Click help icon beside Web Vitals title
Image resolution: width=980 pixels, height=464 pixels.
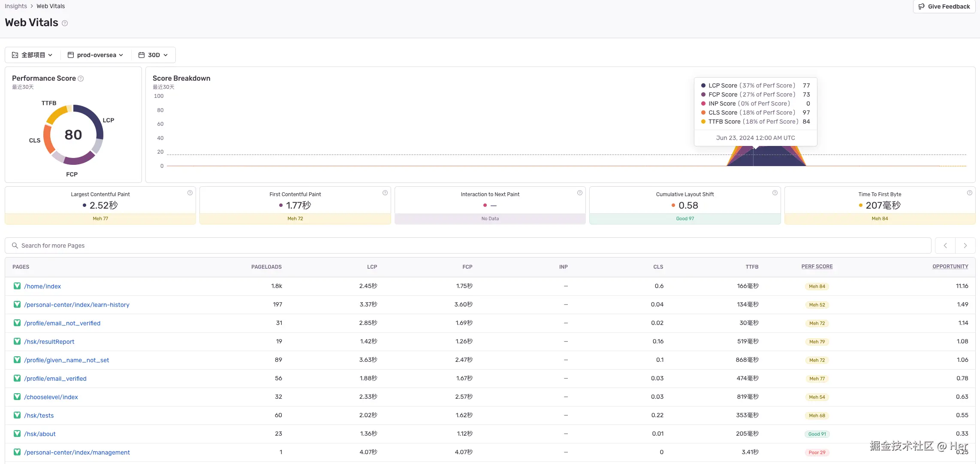pos(65,23)
